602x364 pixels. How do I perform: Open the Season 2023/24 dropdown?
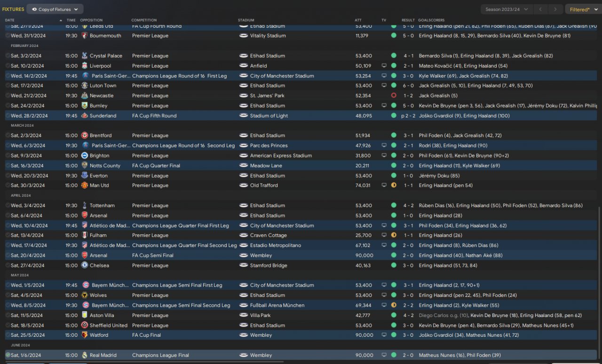(507, 9)
